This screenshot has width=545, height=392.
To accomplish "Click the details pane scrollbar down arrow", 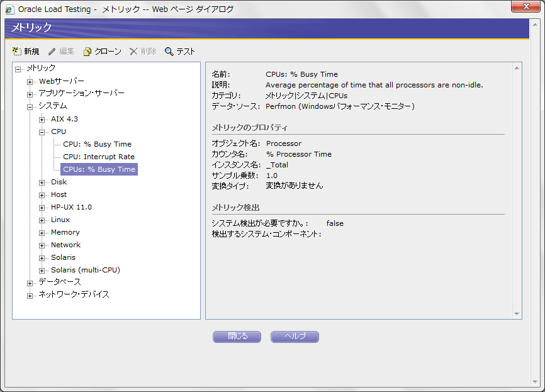I will 517,313.
